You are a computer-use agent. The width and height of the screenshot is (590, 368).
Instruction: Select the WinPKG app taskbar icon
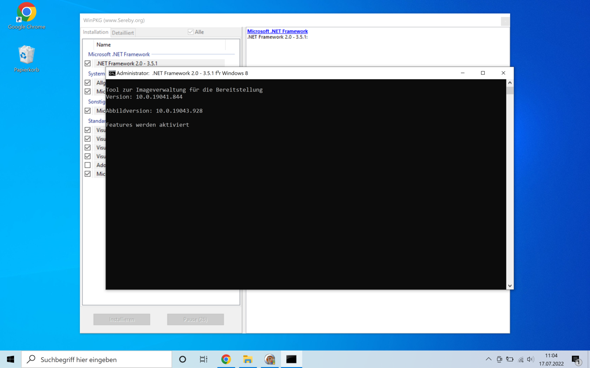[269, 359]
